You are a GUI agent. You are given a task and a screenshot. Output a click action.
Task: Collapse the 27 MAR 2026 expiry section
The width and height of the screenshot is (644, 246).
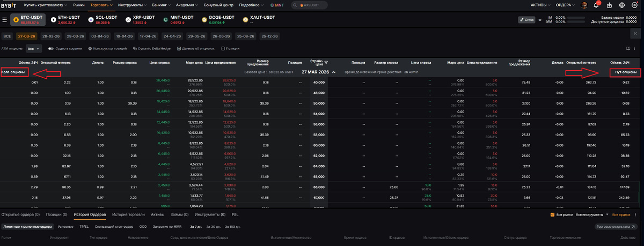(333, 71)
